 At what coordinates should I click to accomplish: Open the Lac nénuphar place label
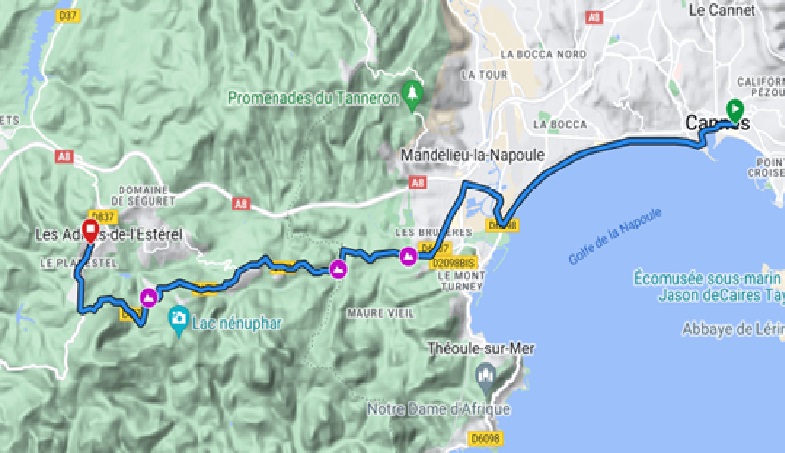tap(237, 323)
